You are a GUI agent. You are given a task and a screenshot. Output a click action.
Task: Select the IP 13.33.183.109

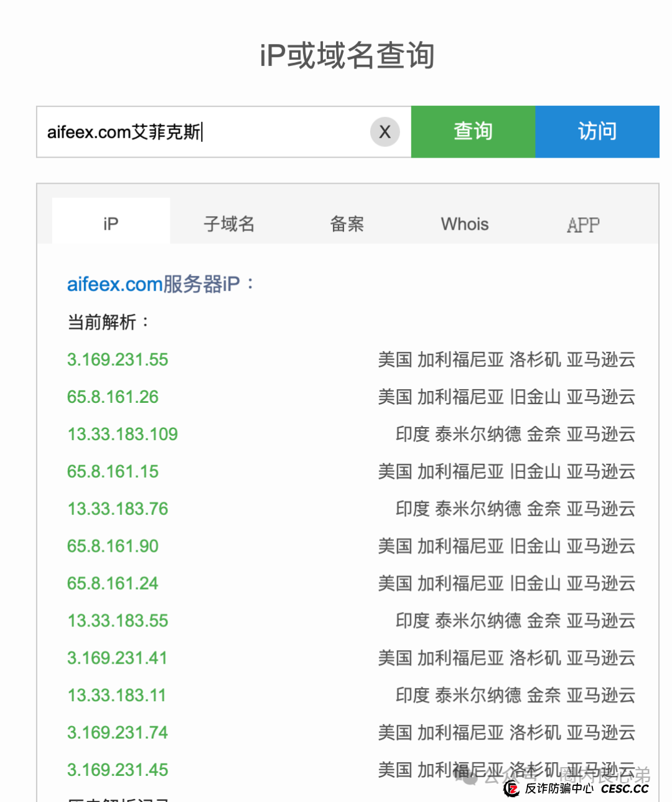point(122,434)
